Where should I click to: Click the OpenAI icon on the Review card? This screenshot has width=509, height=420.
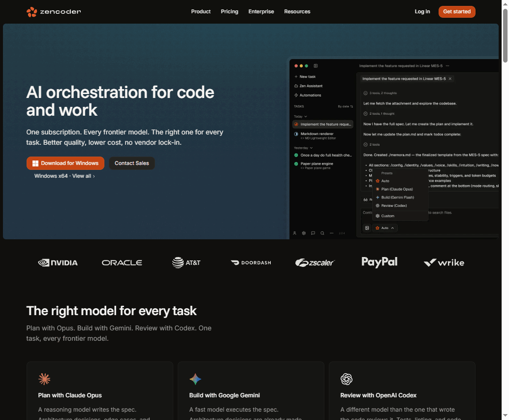point(347,379)
